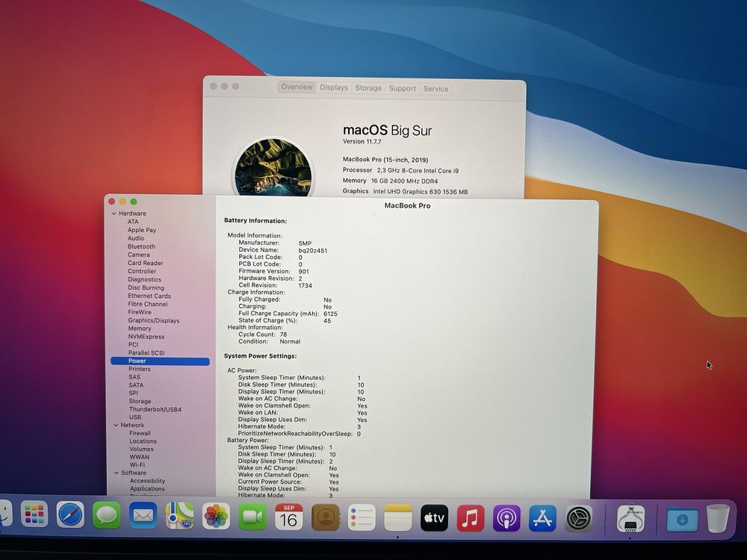Select Ethernet Cards in sidebar

[149, 296]
